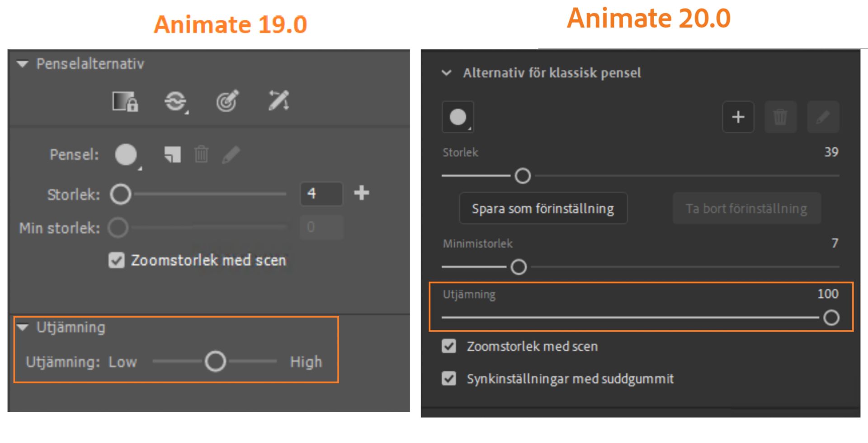Click the Ta bort förinställning button
The image size is (868, 443).
tap(746, 209)
